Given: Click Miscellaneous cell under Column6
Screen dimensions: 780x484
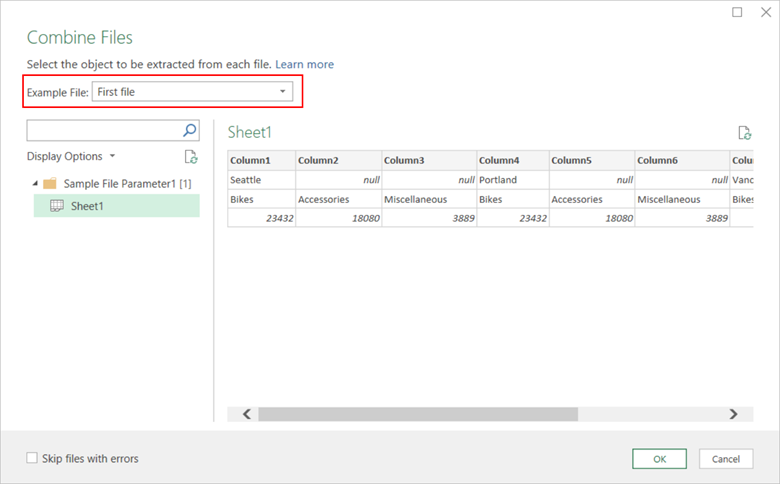Looking at the screenshot, I should [x=682, y=199].
